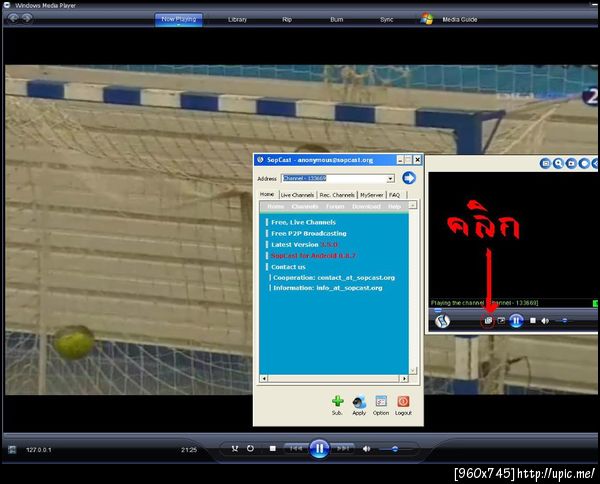Toggle fullscreen icon in SopCast player
This screenshot has height=484, width=600.
coord(501,321)
